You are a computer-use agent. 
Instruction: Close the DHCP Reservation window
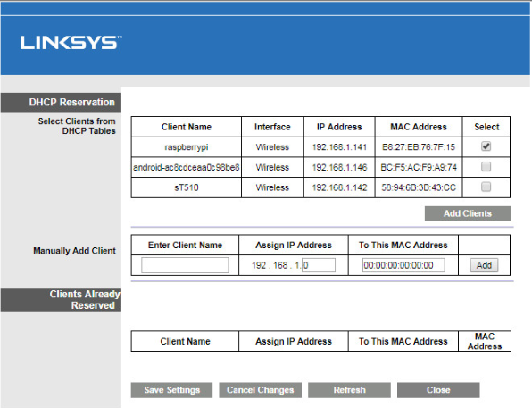coord(438,390)
